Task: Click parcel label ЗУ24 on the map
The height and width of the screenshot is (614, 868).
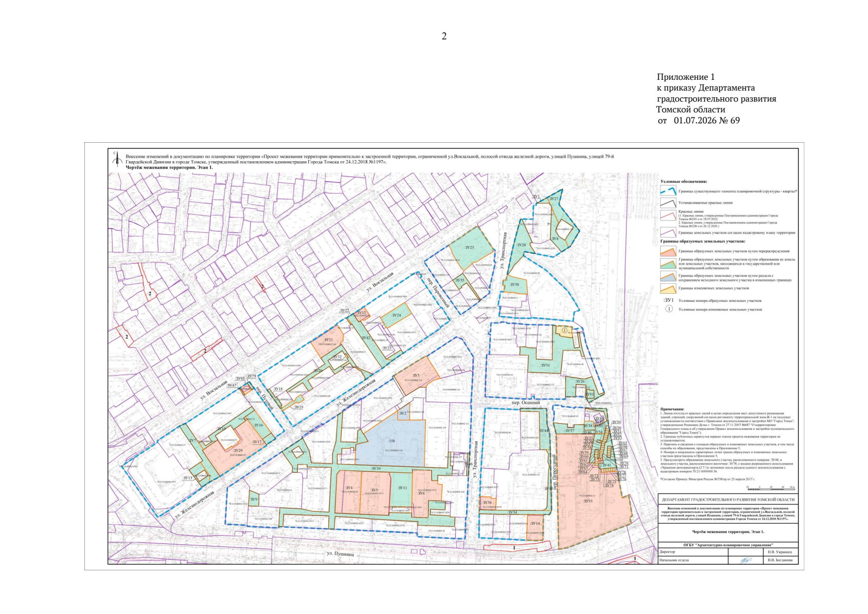Action: coord(396,315)
